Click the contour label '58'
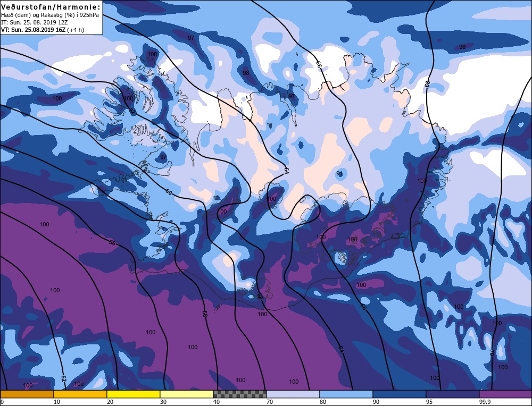Image resolution: width=532 pixels, height=406 pixels. pos(205,314)
